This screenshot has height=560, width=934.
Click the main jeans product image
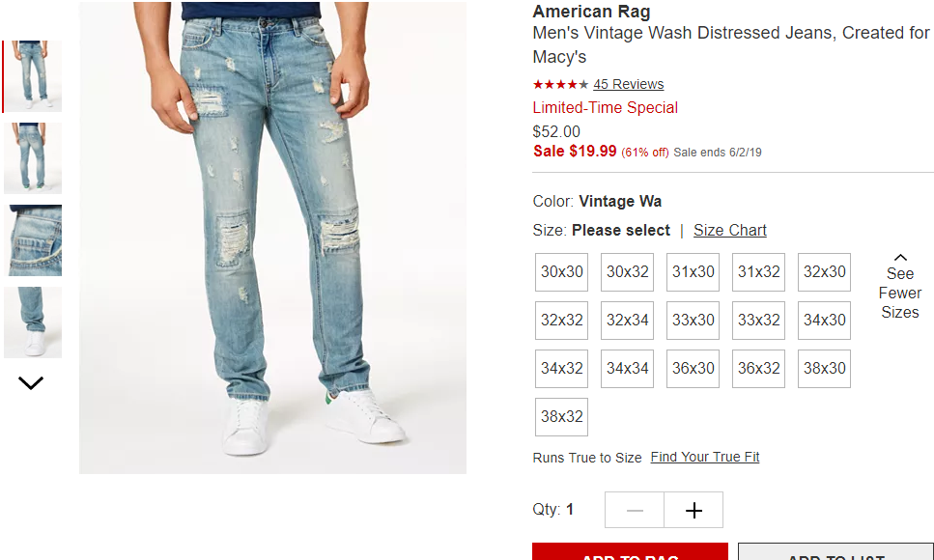[272, 238]
